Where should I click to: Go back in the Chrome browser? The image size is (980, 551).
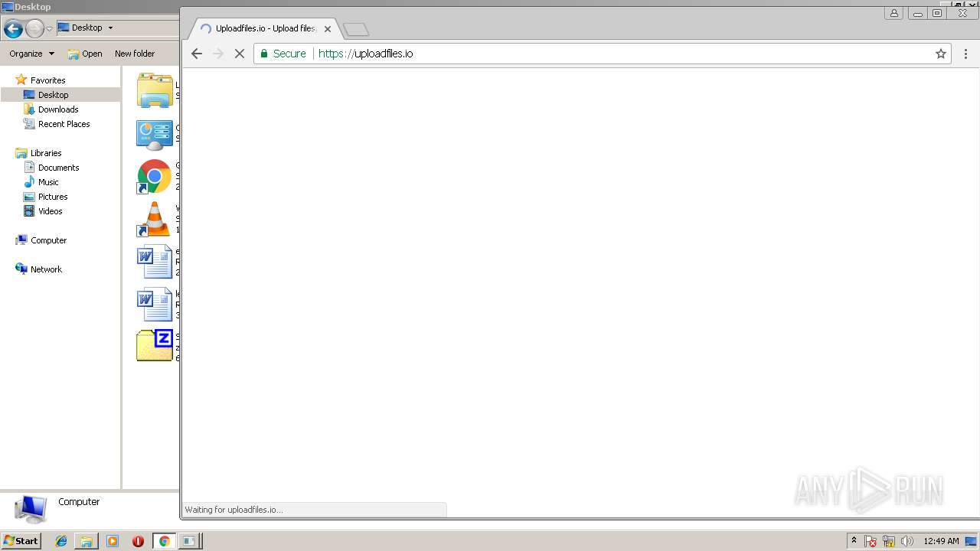[197, 54]
